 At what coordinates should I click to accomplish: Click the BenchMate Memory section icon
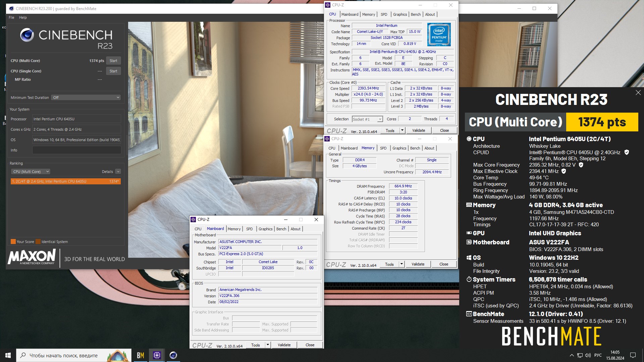[x=469, y=205]
